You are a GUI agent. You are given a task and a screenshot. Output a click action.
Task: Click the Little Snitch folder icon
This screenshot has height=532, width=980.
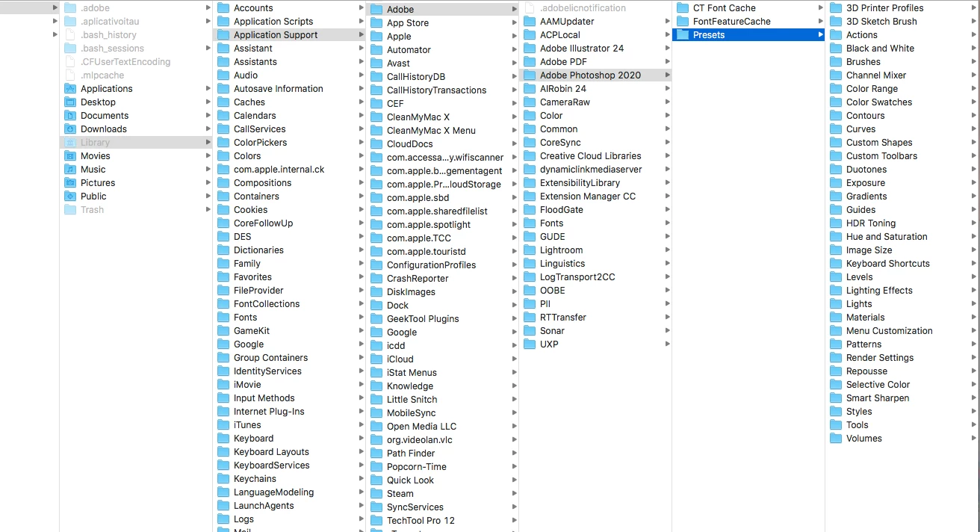[376, 400]
